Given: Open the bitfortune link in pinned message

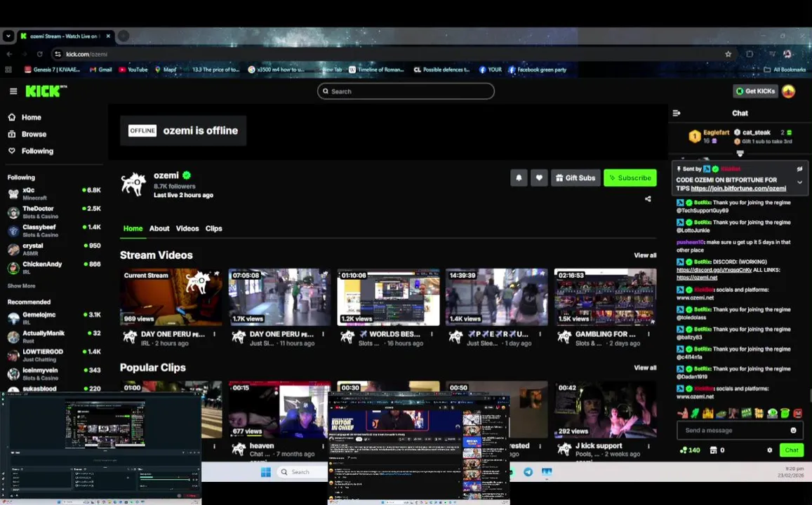Looking at the screenshot, I should coord(738,189).
